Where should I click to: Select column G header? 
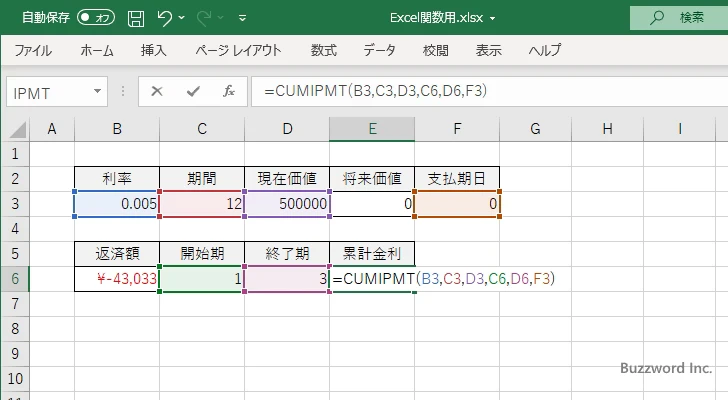[x=535, y=129]
